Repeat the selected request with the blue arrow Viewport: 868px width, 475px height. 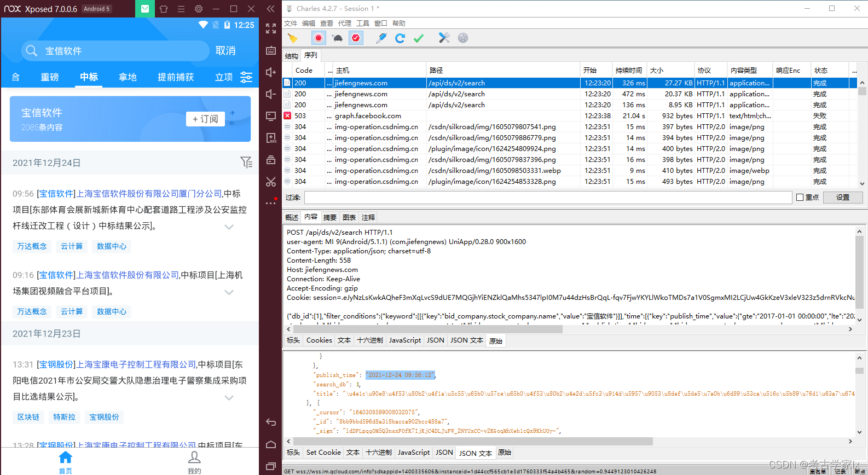(x=400, y=38)
